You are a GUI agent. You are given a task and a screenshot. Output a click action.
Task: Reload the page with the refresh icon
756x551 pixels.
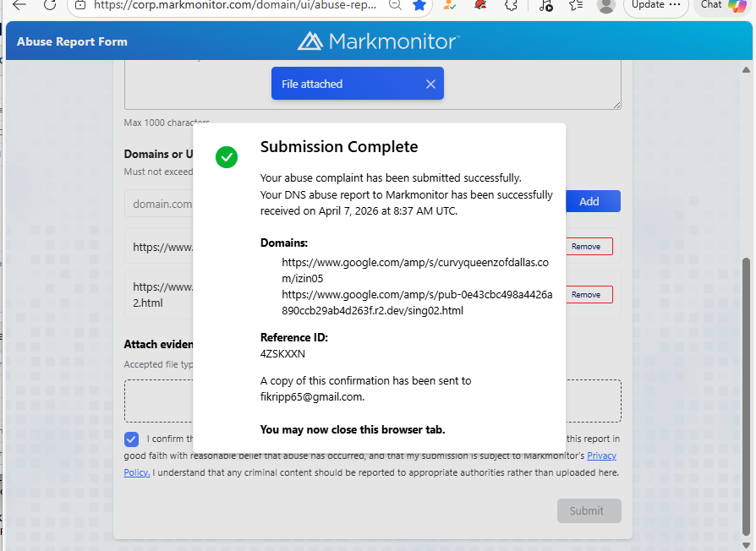(x=50, y=5)
